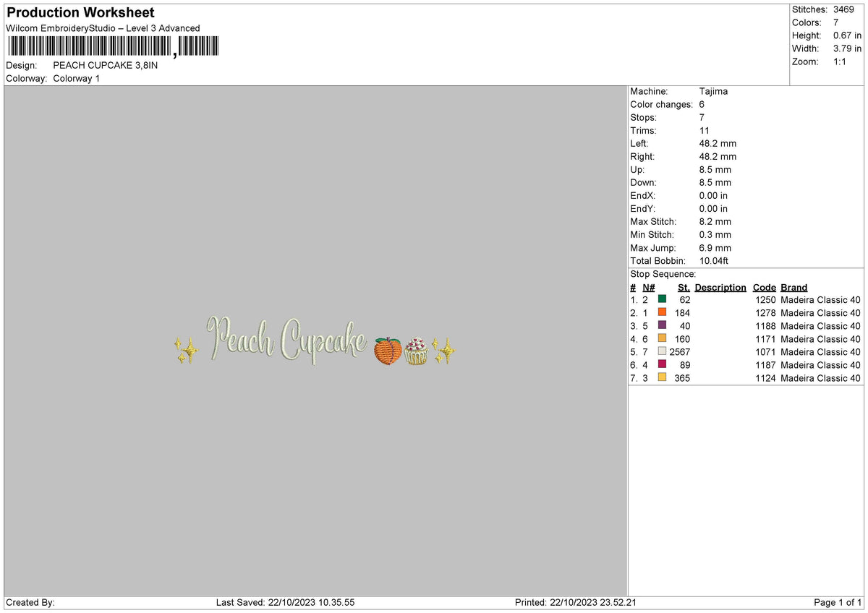Click the barcode below the Wilcom title

[113, 47]
